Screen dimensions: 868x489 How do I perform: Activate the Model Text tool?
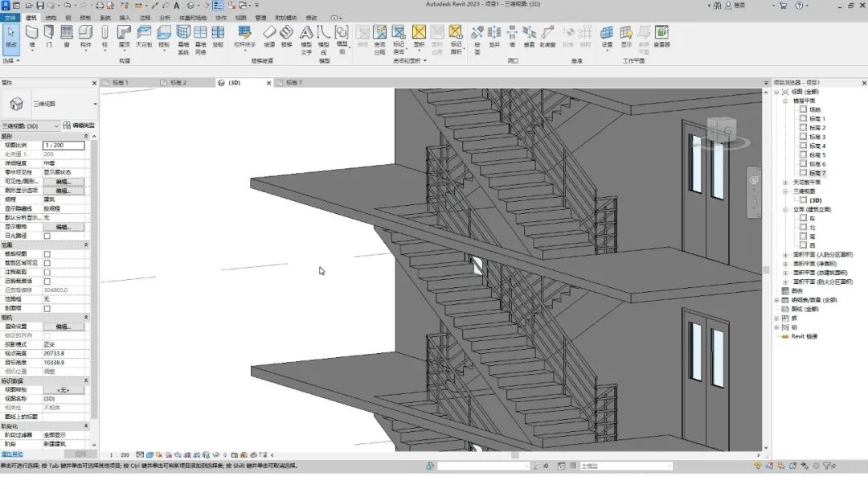pos(306,40)
